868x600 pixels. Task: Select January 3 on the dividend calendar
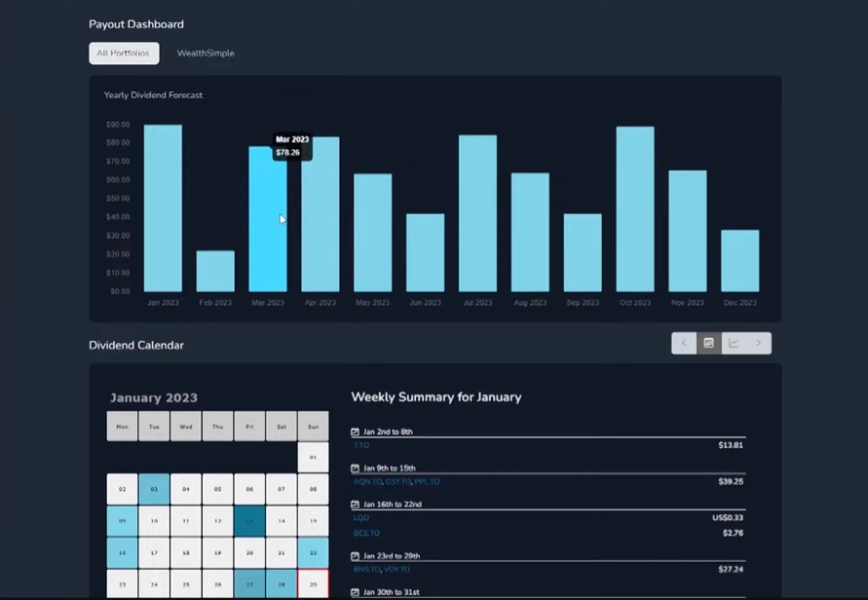coord(153,488)
